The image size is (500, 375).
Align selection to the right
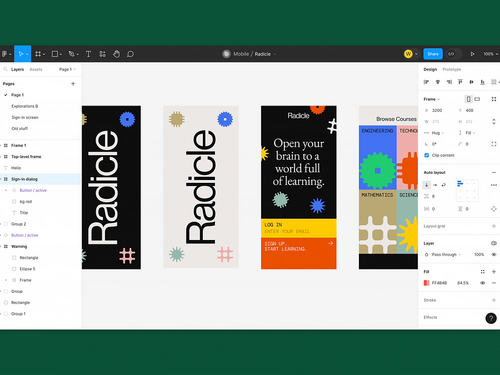coord(449,82)
